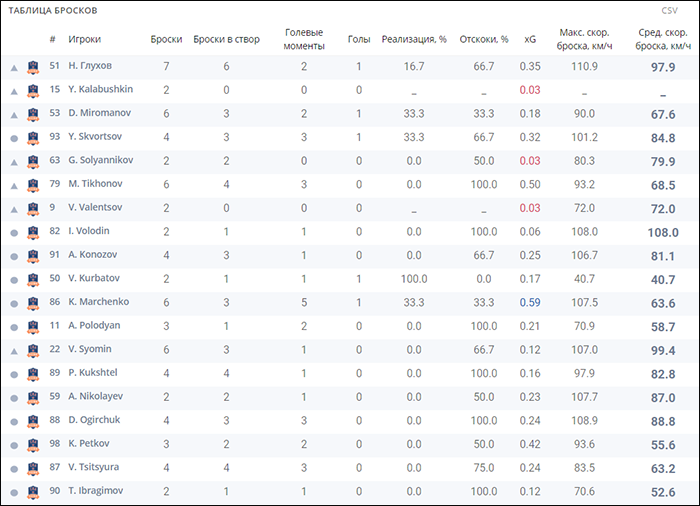This screenshot has height=506, width=700.
Task: Click the triangle marker beside D. Miromanov
Action: coord(14,114)
